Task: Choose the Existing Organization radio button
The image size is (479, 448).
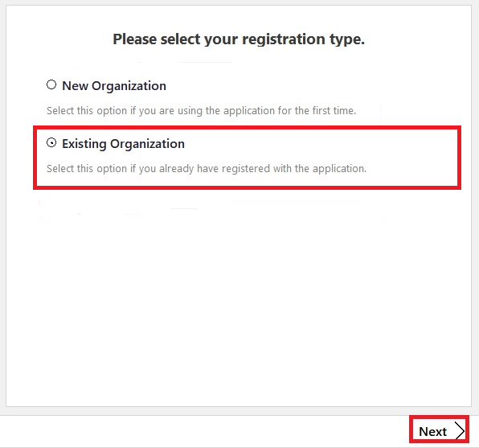Action: [x=51, y=142]
